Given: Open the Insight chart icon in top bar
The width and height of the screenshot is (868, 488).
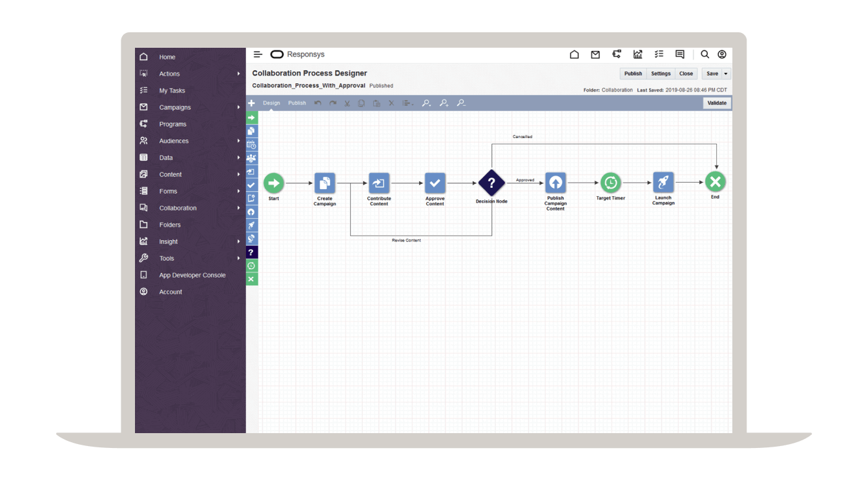Looking at the screenshot, I should tap(638, 55).
